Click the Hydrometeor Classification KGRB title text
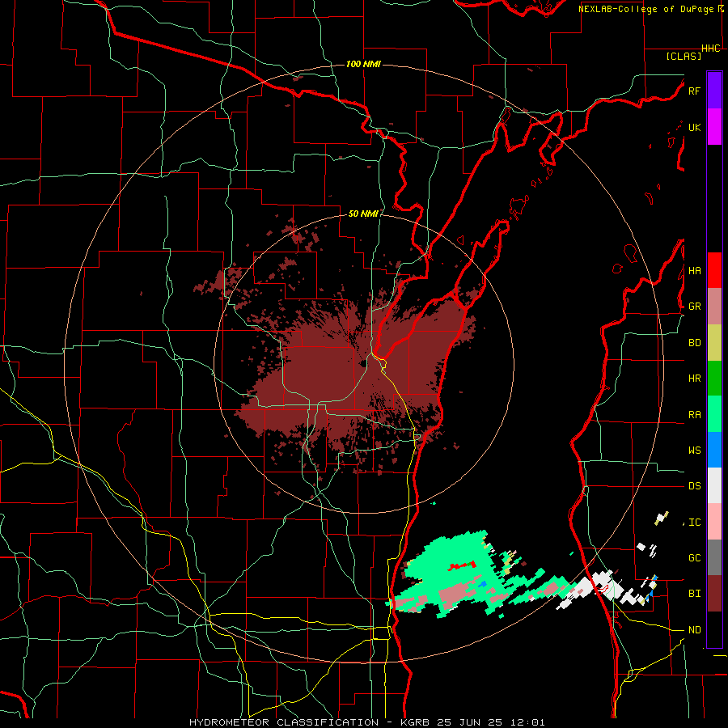This screenshot has height=728, width=728. coord(366,722)
